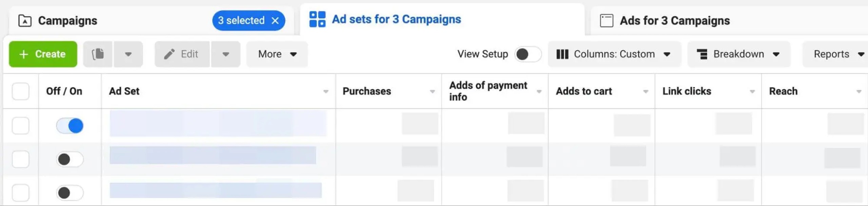This screenshot has width=868, height=206.
Task: Open the dropdown arrow next to Edit
Action: 226,54
